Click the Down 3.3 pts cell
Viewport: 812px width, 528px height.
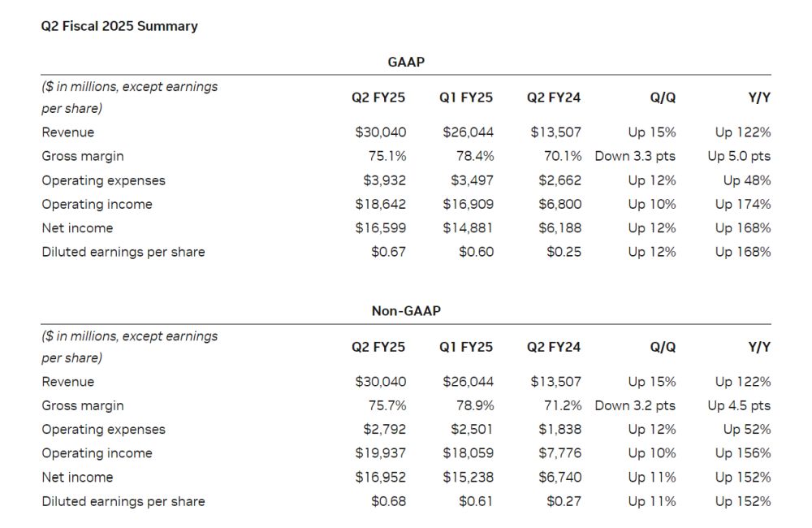[x=635, y=156]
